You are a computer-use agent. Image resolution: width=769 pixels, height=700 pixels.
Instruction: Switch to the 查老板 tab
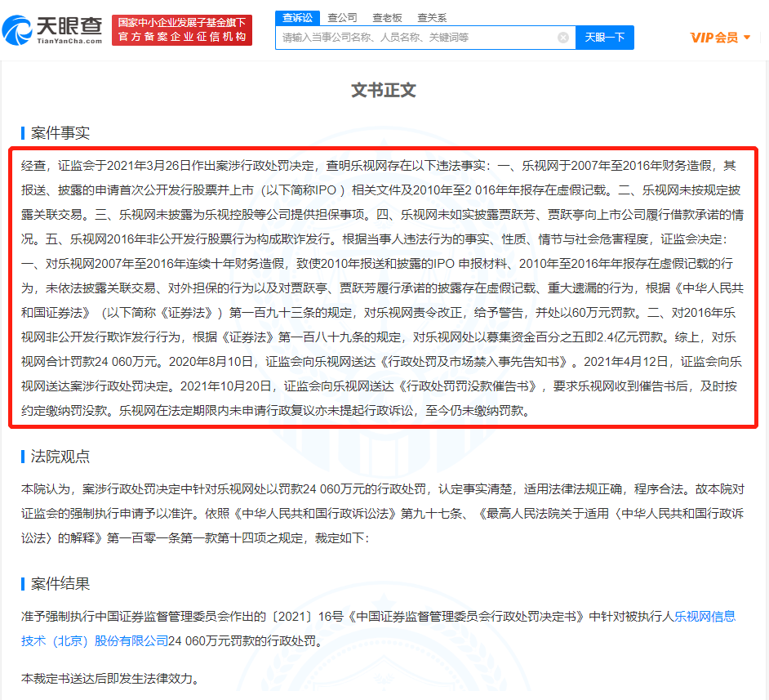click(387, 18)
